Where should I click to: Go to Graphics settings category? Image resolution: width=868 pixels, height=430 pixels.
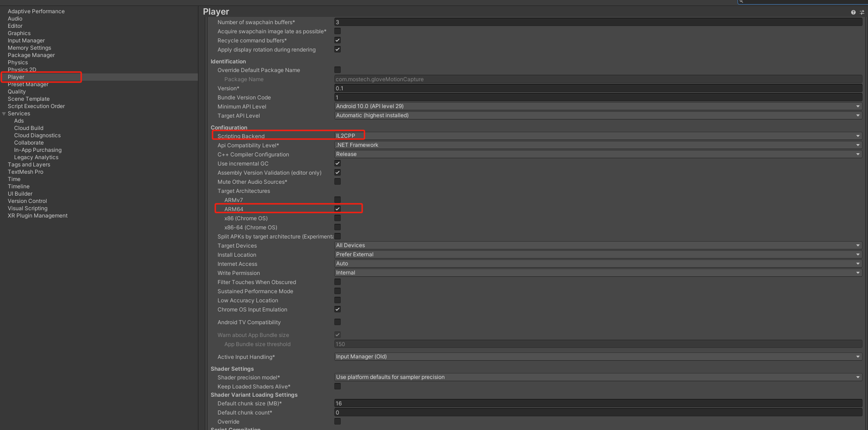tap(19, 33)
